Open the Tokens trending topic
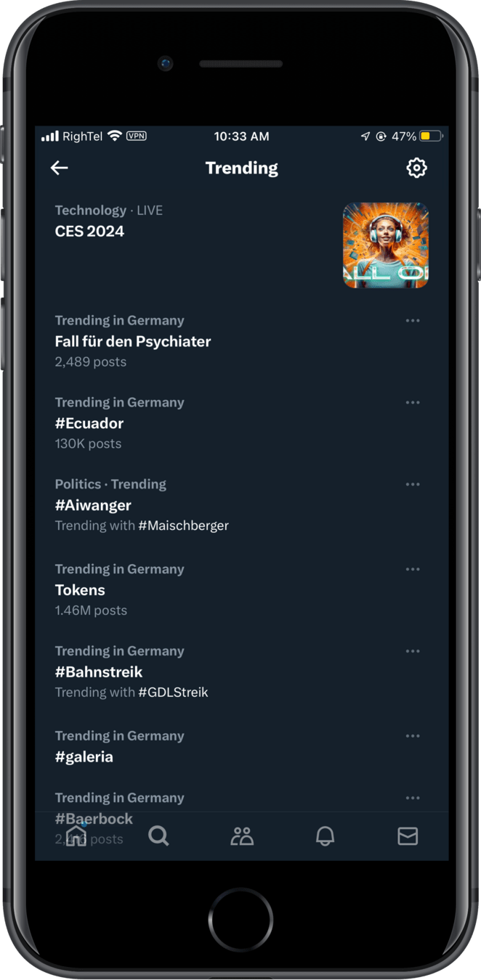The width and height of the screenshot is (481, 980). [80, 590]
